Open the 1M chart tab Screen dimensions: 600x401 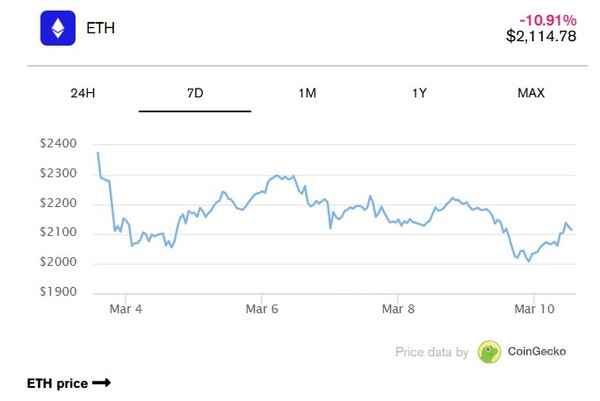307,93
